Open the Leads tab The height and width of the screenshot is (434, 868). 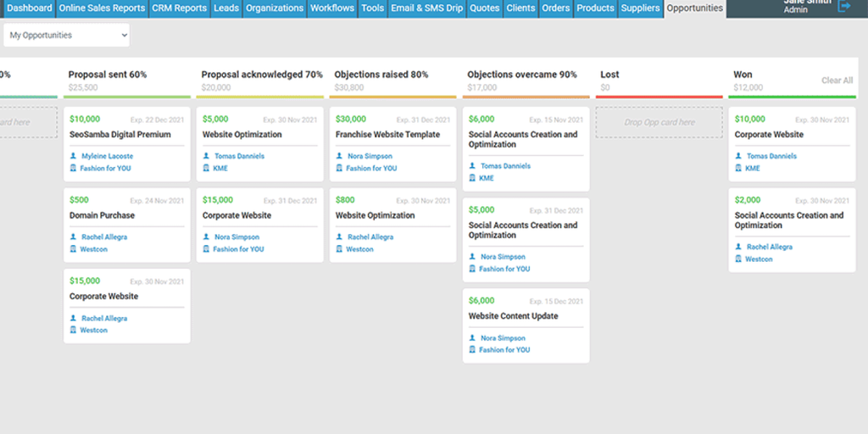tap(226, 8)
